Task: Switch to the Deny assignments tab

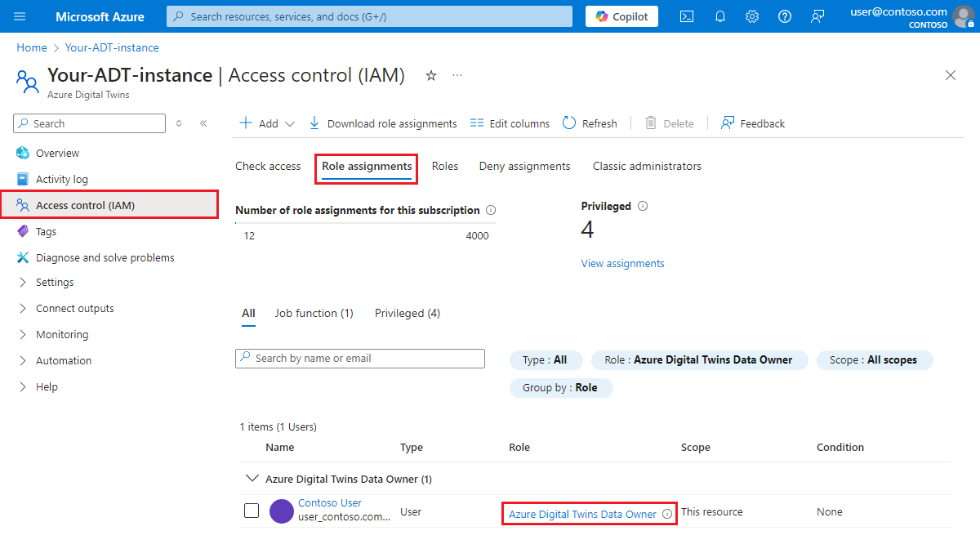Action: pos(524,166)
